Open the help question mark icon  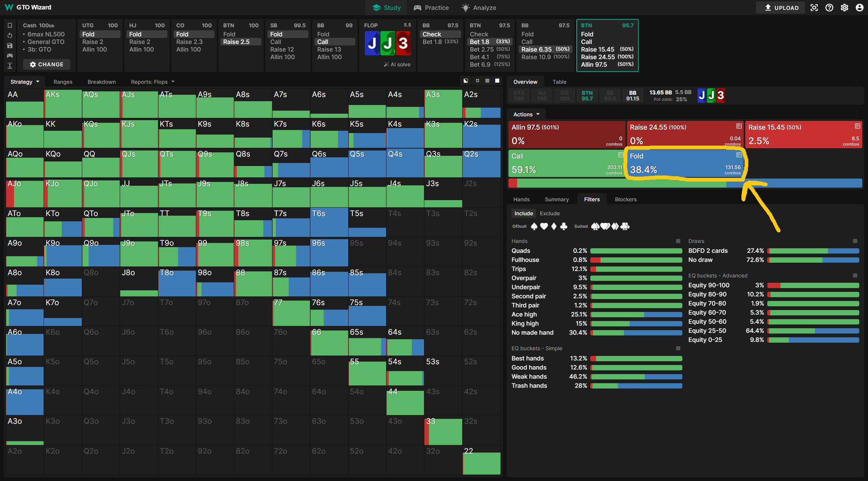(829, 8)
